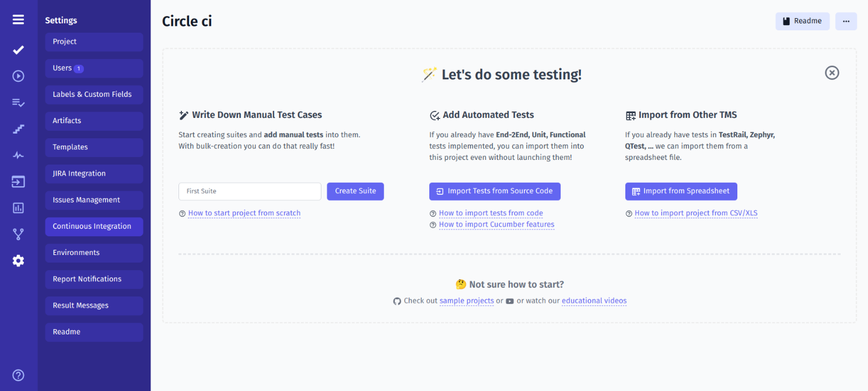Open the 'How to import Cucumber features' link
The width and height of the screenshot is (868, 391).
click(x=496, y=224)
